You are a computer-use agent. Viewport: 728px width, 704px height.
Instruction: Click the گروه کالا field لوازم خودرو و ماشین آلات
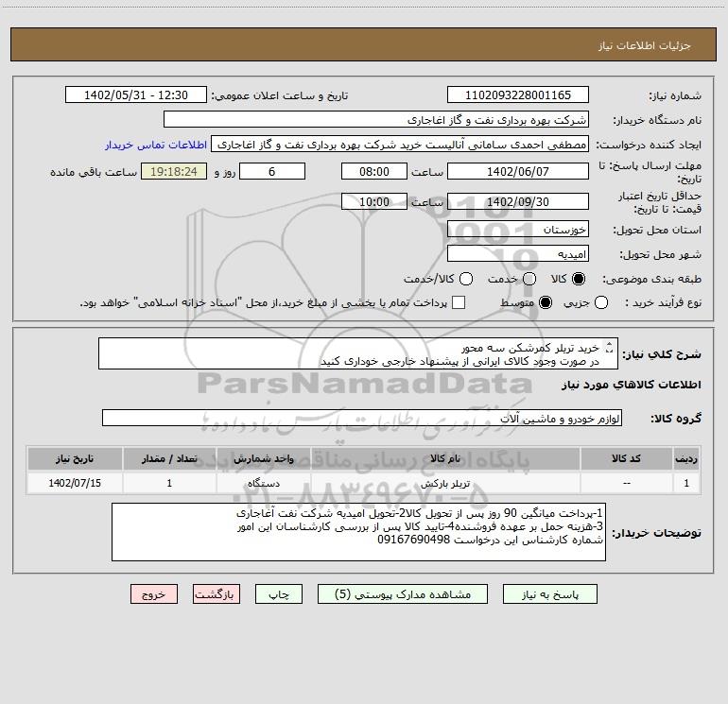click(x=362, y=418)
